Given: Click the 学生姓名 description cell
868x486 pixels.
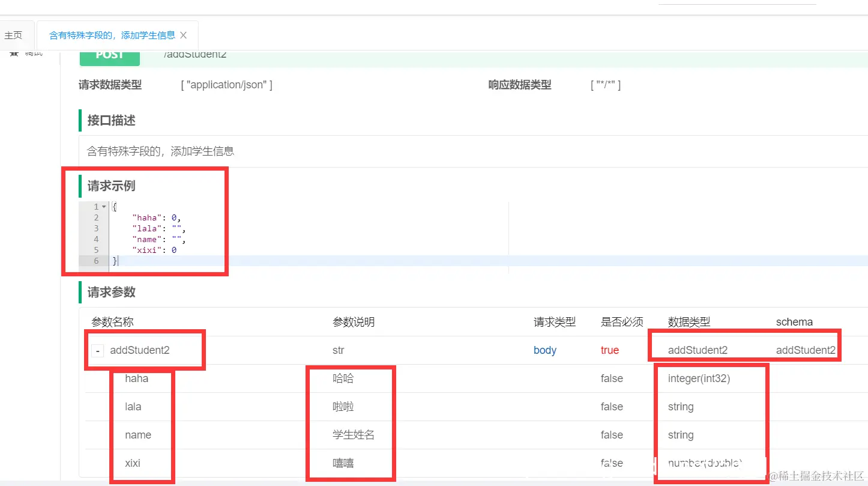Looking at the screenshot, I should tap(354, 435).
